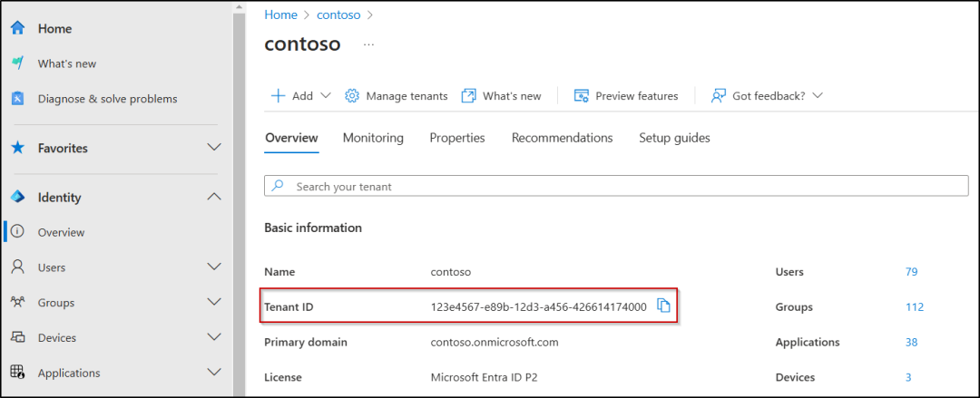Click the Overview info circle icon
The height and width of the screenshot is (398, 980).
(x=17, y=232)
